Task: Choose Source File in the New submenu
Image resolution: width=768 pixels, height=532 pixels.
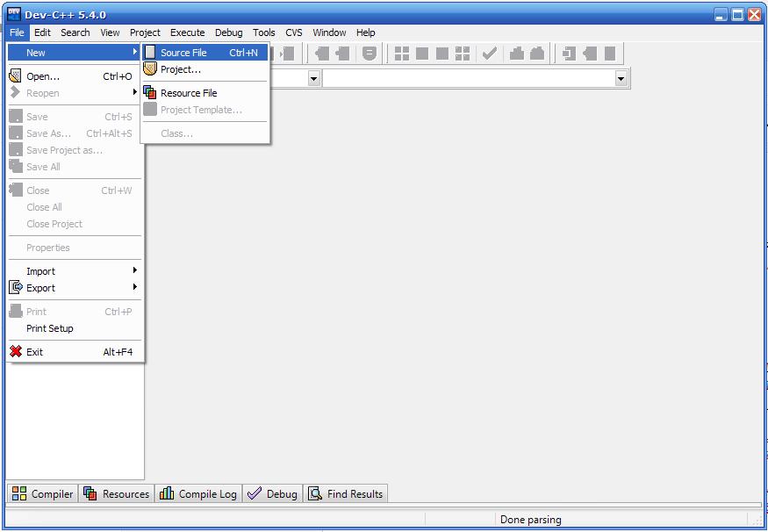Action: [x=205, y=53]
